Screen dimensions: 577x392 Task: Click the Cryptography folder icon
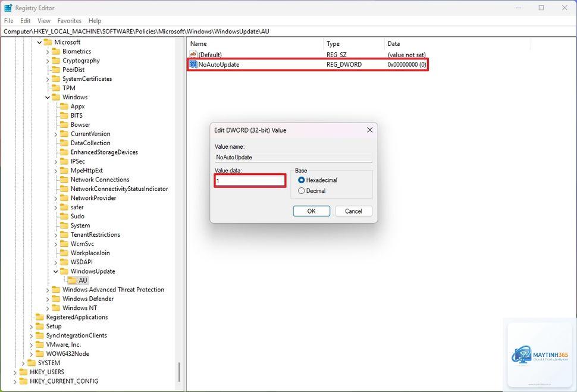pyautogui.click(x=57, y=60)
